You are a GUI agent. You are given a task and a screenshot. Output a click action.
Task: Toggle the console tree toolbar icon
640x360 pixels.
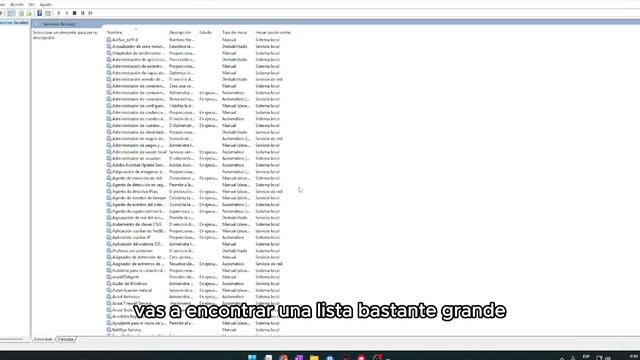(11, 13)
